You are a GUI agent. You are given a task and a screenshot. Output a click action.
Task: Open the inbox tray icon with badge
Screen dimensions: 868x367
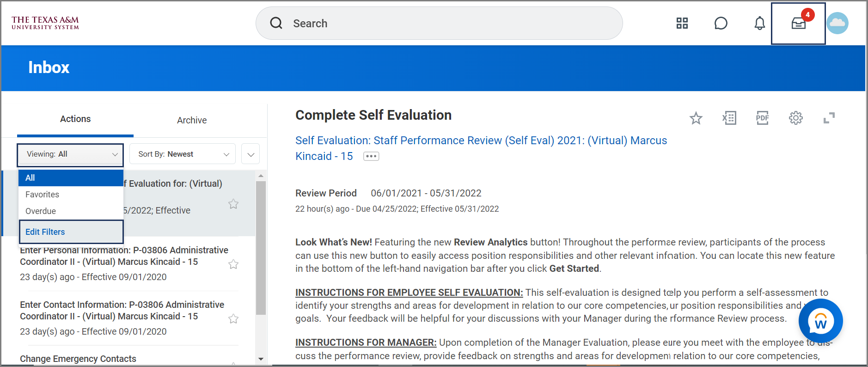click(x=798, y=23)
